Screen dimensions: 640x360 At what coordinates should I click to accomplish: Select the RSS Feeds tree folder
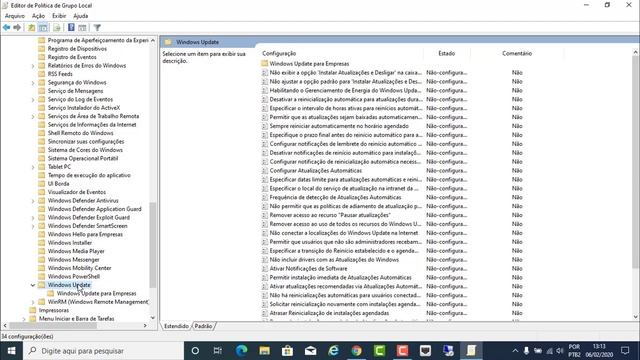[60, 74]
